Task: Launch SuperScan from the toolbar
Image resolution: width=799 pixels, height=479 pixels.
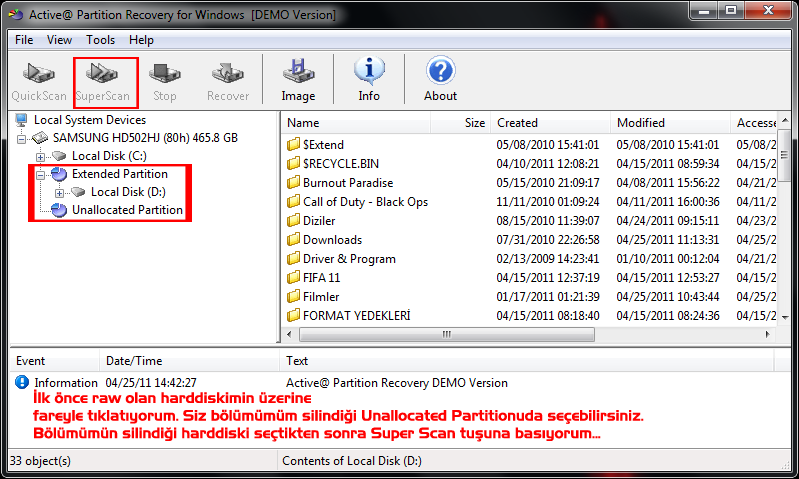Action: click(102, 82)
